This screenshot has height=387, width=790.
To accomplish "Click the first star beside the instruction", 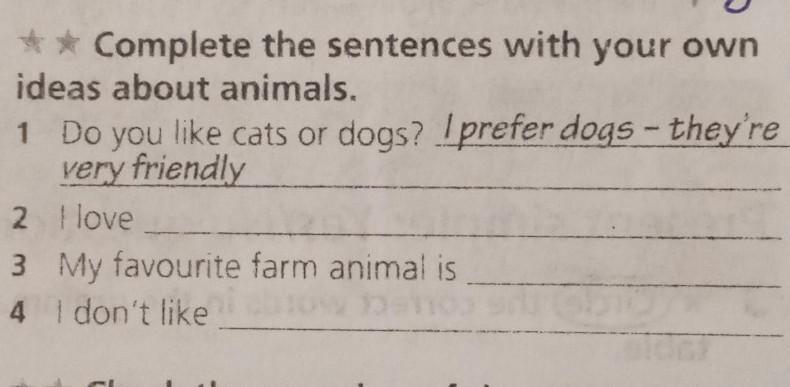I will pyautogui.click(x=29, y=44).
